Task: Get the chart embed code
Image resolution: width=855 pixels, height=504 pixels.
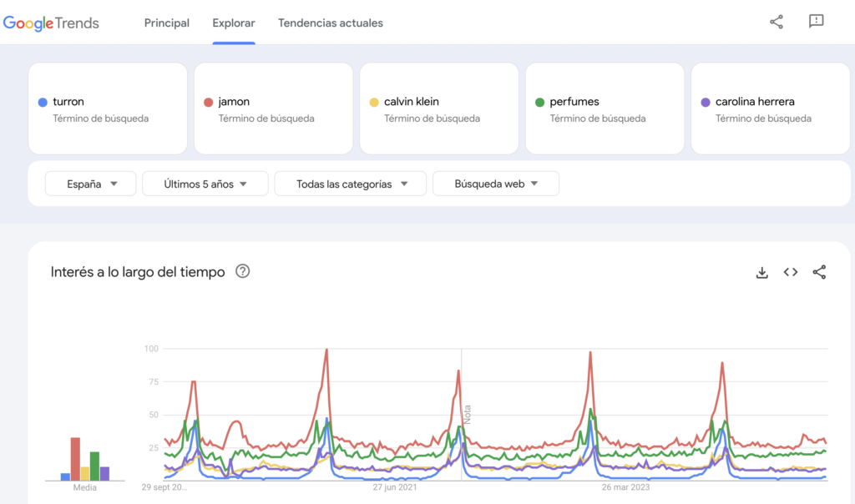Action: pyautogui.click(x=791, y=272)
